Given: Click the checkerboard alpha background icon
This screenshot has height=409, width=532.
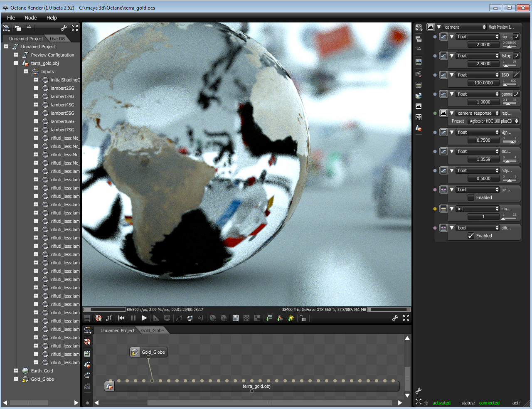Looking at the screenshot, I should 246,318.
